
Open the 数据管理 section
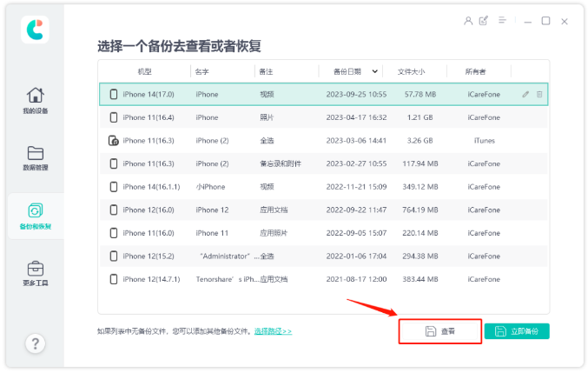click(36, 158)
